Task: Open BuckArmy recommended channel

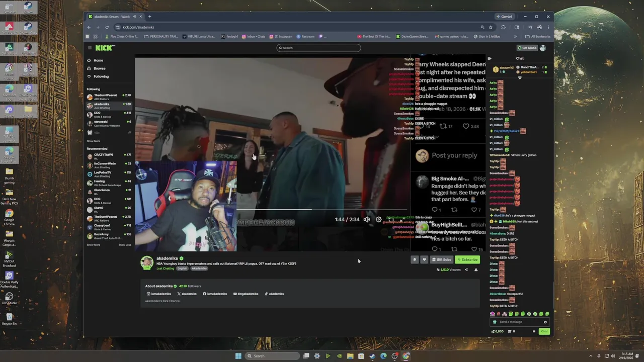Action: tap(109, 235)
